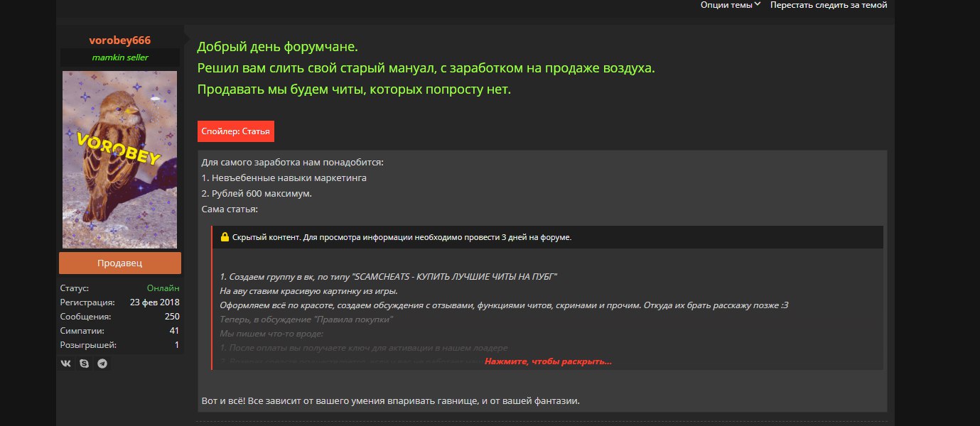Click the mamkin seller user title

click(120, 58)
